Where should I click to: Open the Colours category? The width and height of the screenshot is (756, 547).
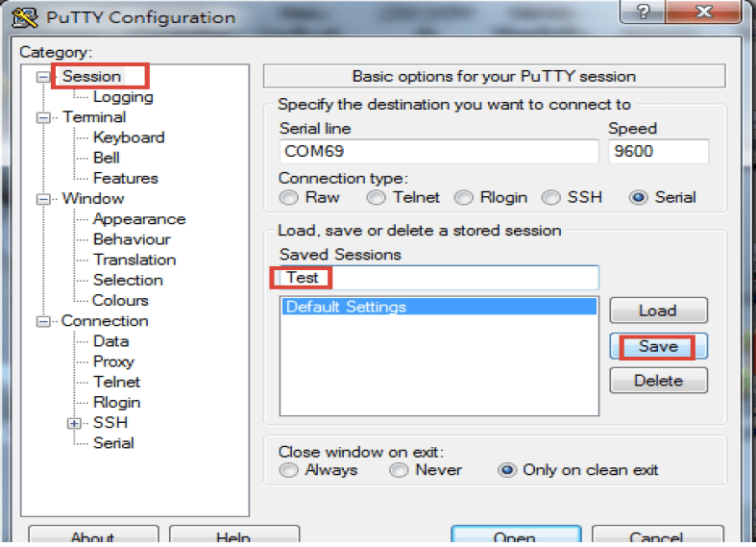[120, 301]
